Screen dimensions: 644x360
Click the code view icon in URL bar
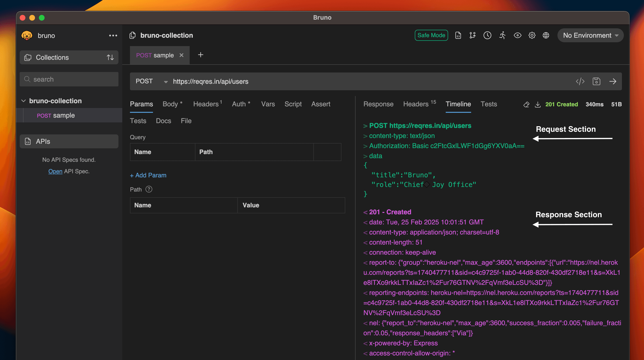pos(580,81)
